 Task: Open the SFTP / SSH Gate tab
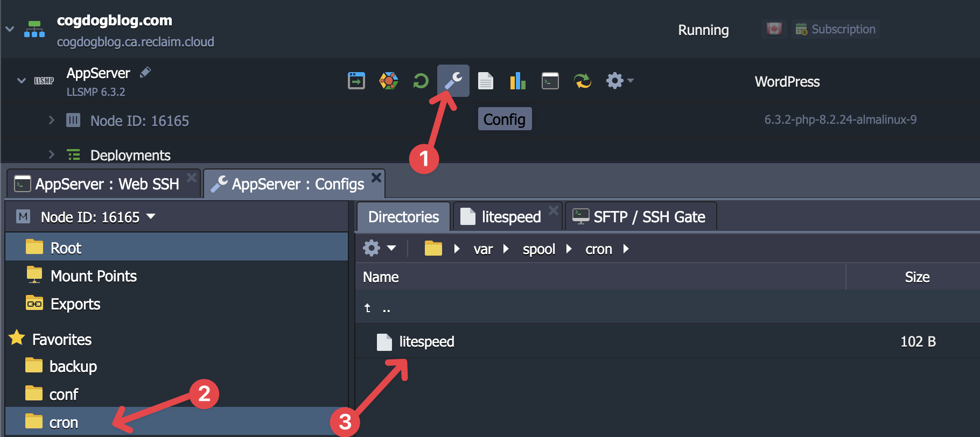pos(641,217)
